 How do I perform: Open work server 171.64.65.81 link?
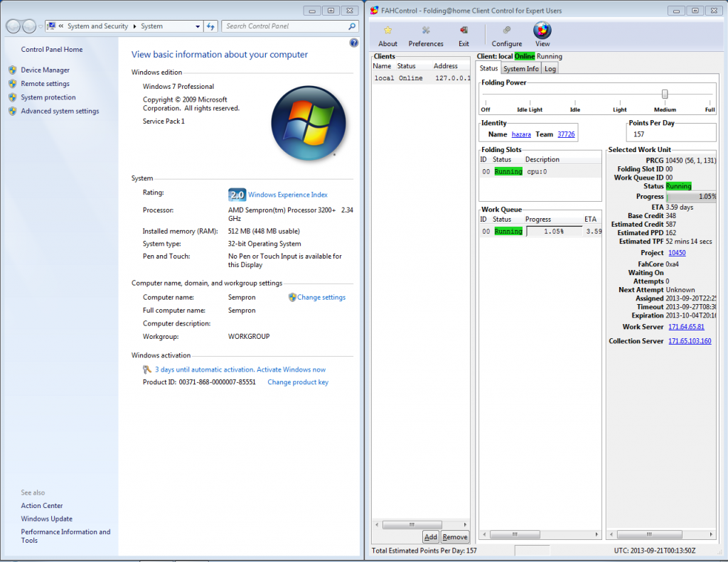coord(686,327)
